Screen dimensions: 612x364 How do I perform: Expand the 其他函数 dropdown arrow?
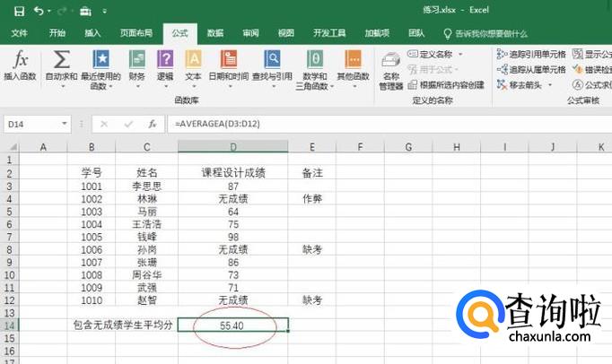click(354, 86)
